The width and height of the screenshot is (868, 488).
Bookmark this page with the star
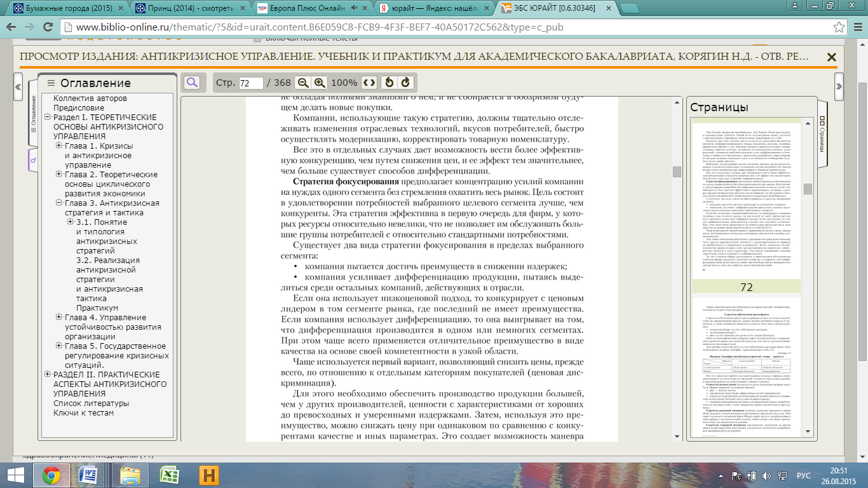coord(839,28)
